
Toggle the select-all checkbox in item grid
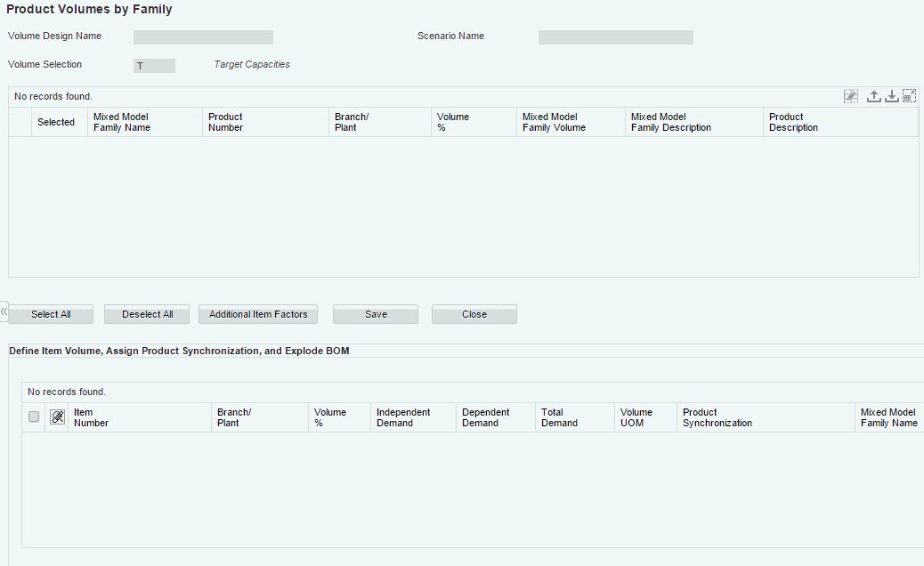click(34, 416)
